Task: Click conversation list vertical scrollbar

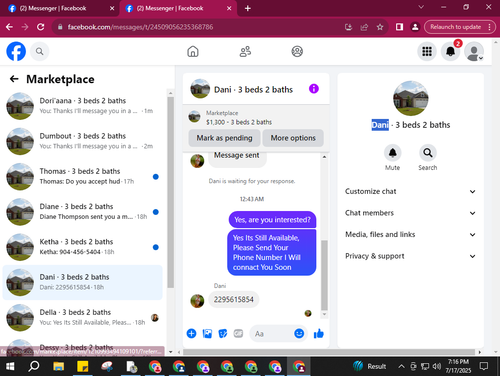Action: click(x=171, y=192)
